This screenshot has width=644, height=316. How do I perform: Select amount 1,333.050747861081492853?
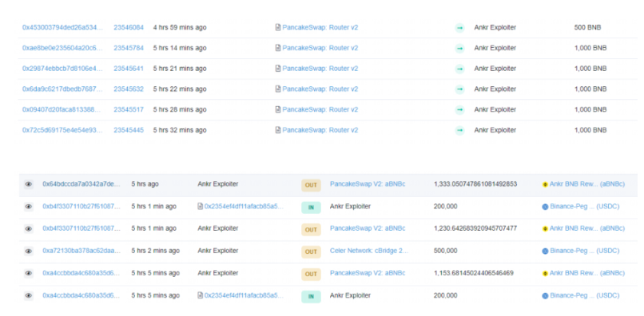pos(475,184)
